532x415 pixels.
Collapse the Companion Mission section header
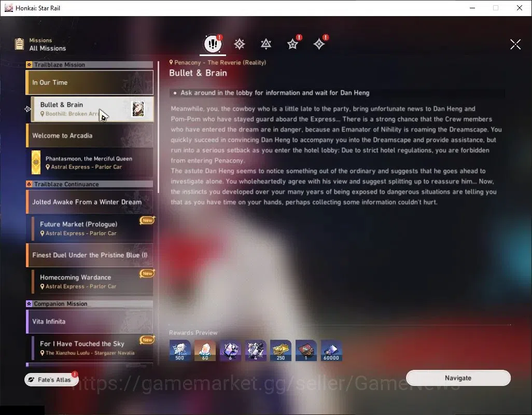tap(90, 303)
